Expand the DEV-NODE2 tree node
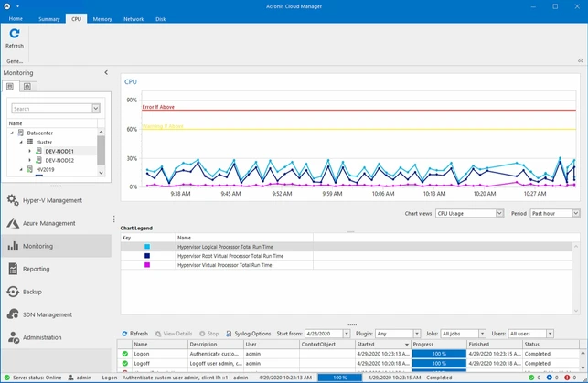588x383 pixels. (x=30, y=160)
